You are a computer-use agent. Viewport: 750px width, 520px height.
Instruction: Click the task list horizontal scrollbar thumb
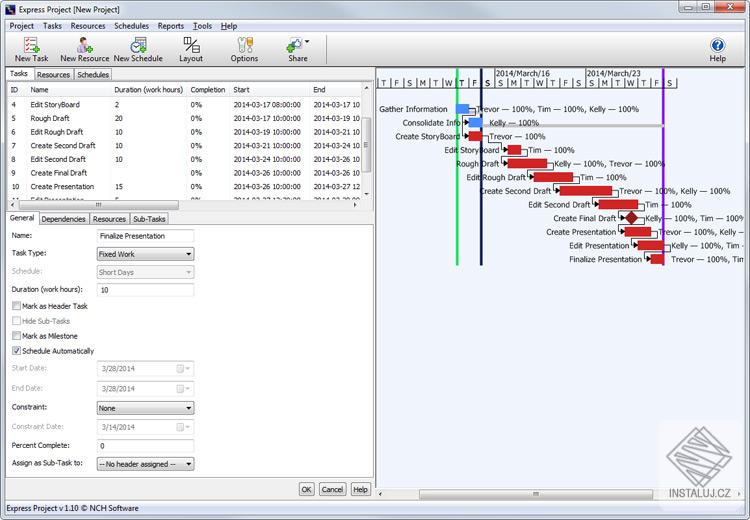pyautogui.click(x=99, y=205)
